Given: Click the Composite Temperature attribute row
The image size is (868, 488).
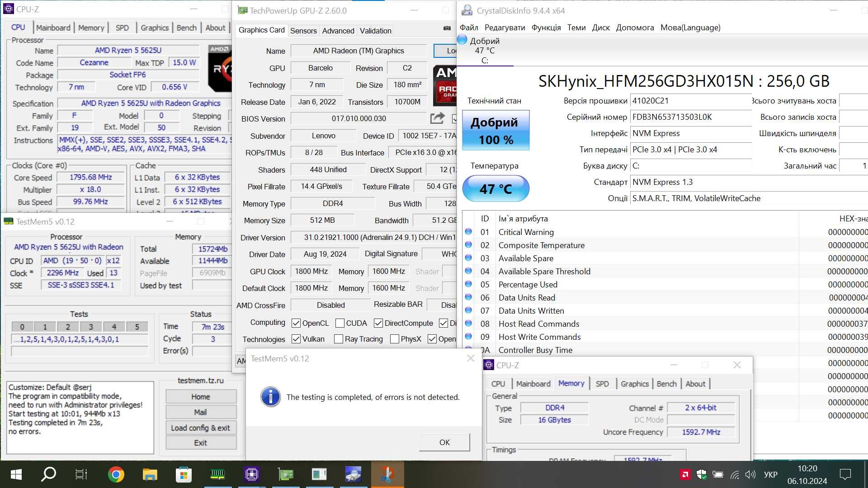Looking at the screenshot, I should (x=665, y=245).
